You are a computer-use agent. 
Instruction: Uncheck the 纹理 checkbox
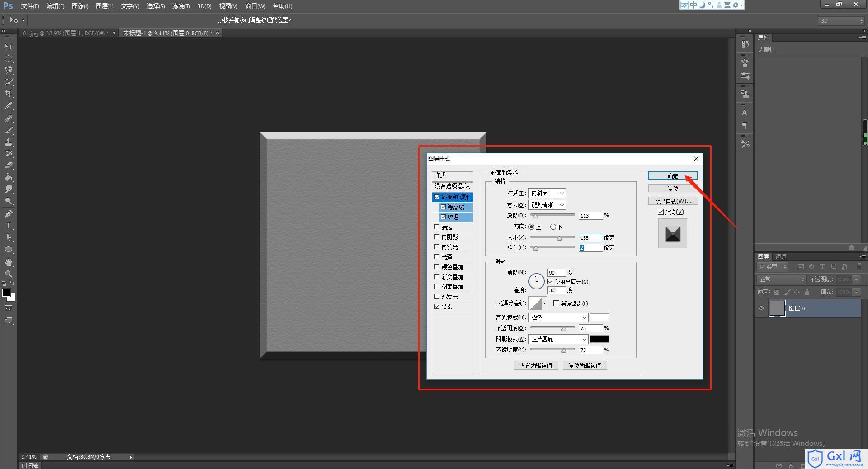(x=443, y=217)
